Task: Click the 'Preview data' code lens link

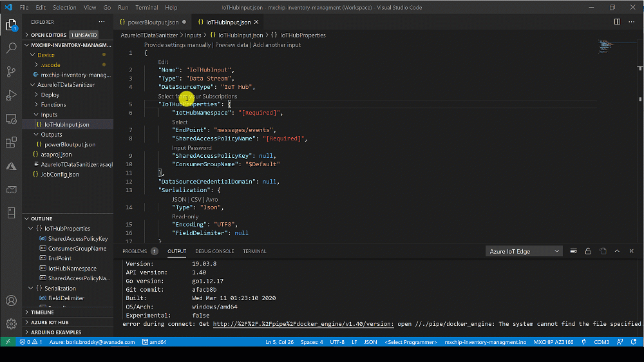Action: tap(232, 45)
